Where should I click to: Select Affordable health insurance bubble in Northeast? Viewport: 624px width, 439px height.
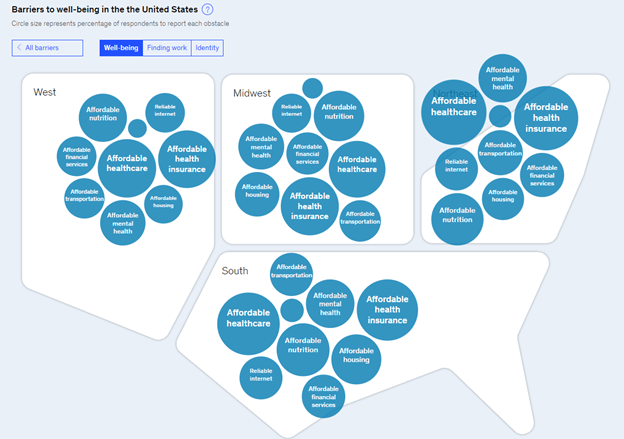tap(546, 117)
